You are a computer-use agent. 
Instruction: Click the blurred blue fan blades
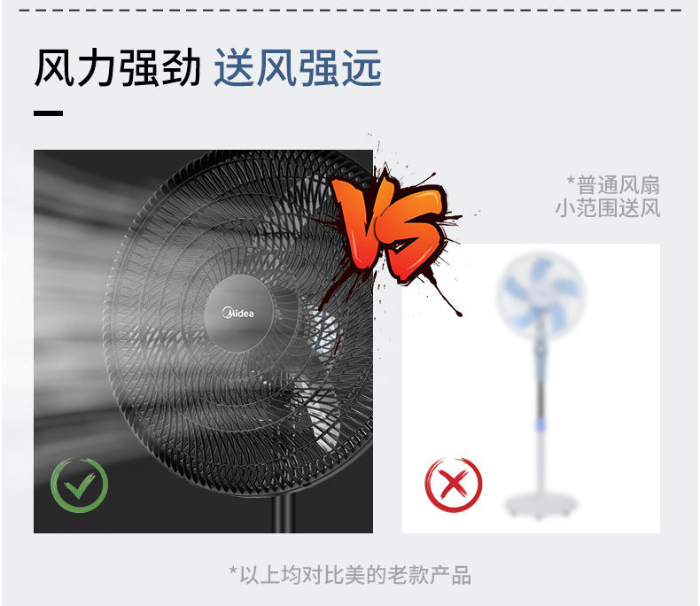click(541, 294)
